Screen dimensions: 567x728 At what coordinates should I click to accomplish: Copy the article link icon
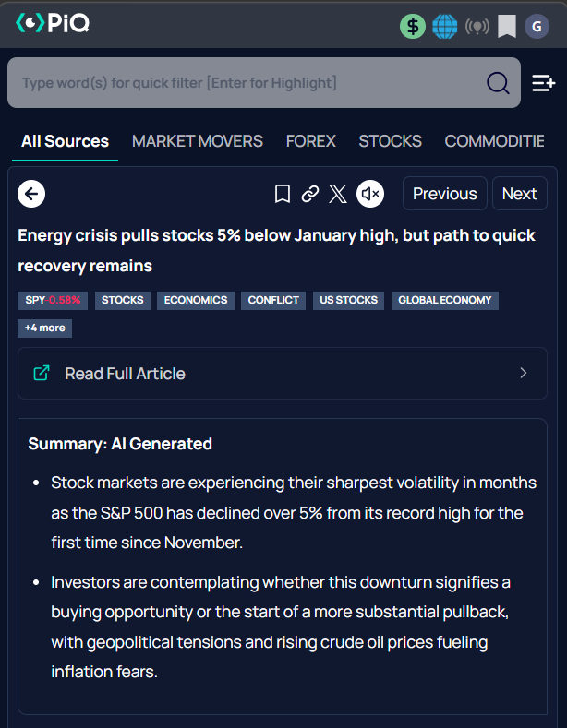pos(310,194)
